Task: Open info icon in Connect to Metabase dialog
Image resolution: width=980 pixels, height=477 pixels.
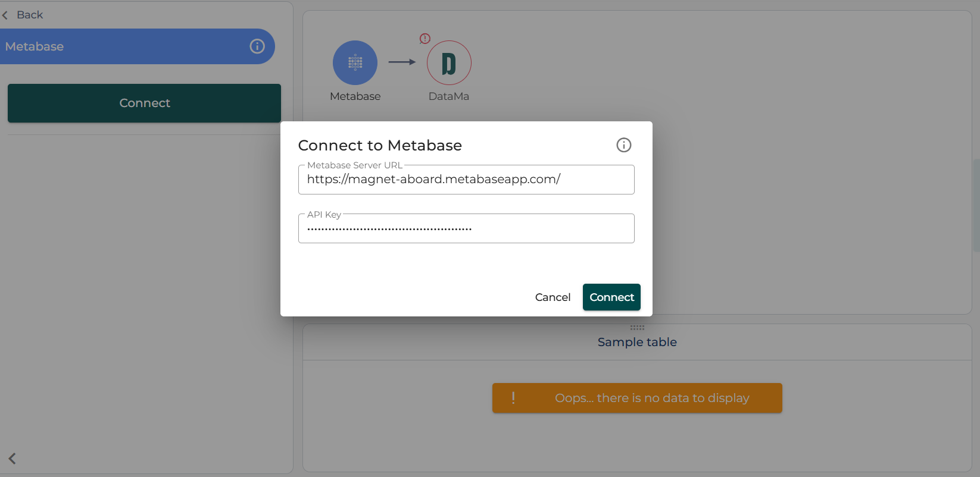Action: point(623,145)
